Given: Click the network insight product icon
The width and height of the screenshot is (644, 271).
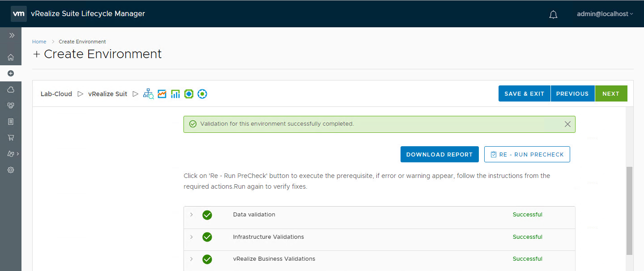Looking at the screenshot, I should 148,94.
